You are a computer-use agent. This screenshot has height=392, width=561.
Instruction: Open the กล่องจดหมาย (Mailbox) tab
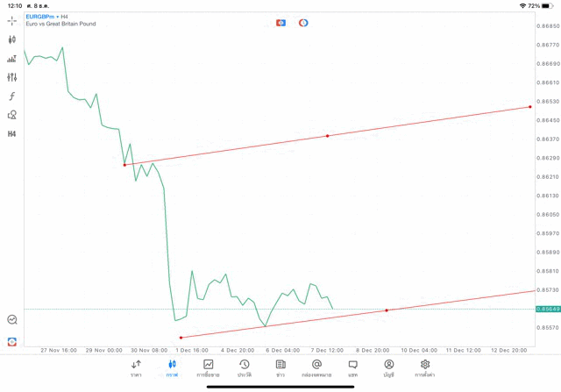[316, 368]
